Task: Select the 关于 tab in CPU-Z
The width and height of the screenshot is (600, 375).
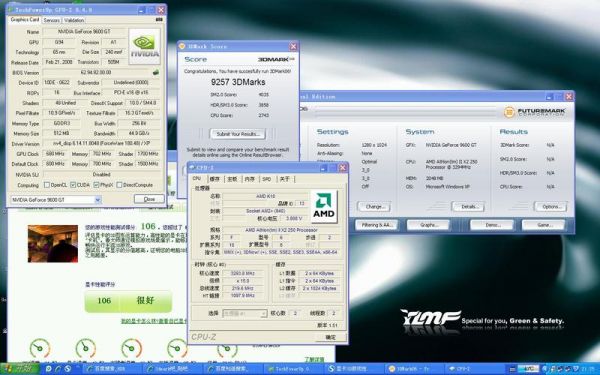Action: (x=284, y=179)
